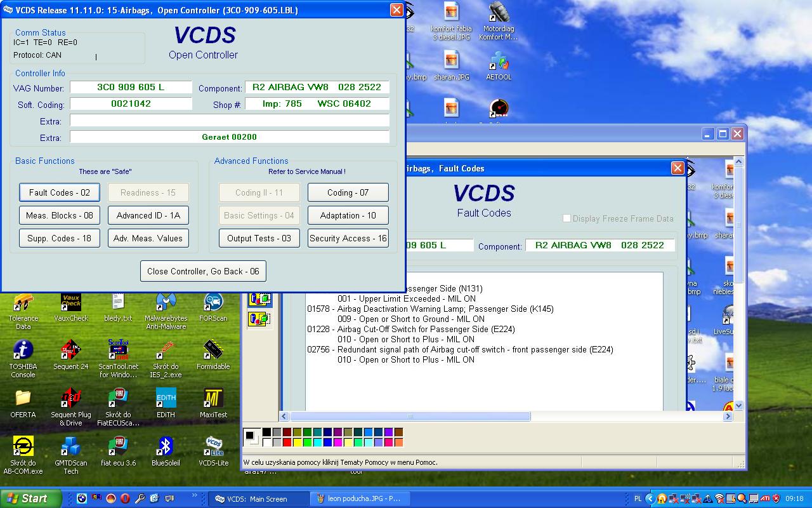The height and width of the screenshot is (508, 812).
Task: Choose the white swatch in Paint palette
Action: (266, 443)
